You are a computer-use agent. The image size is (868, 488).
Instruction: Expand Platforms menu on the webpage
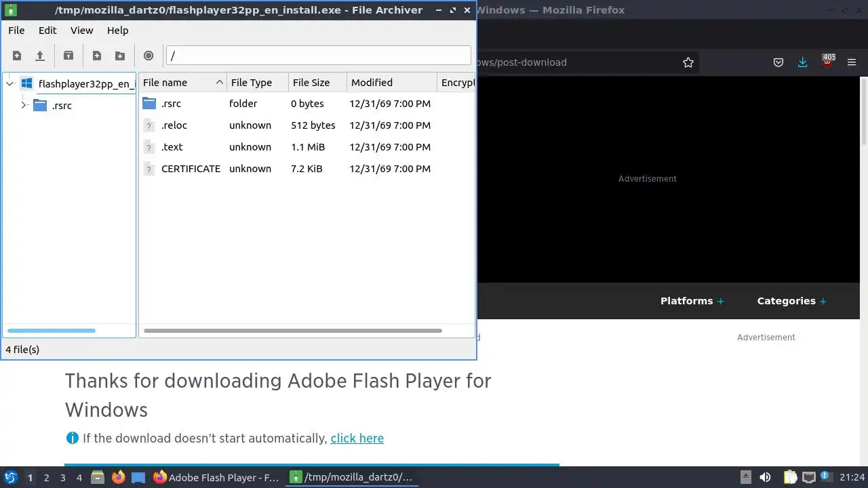692,301
